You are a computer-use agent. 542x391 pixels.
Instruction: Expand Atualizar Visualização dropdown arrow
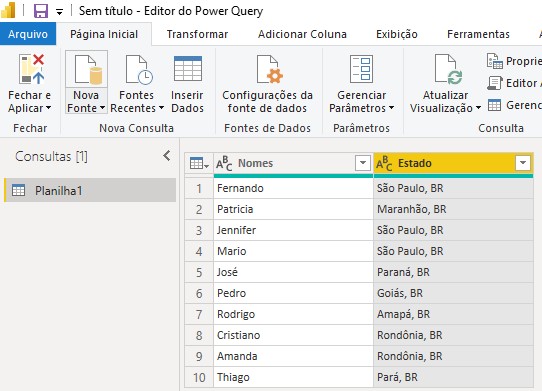[478, 108]
